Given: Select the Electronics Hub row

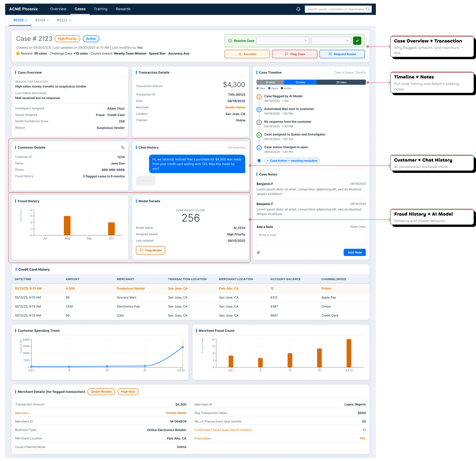Looking at the screenshot, I should (191, 306).
